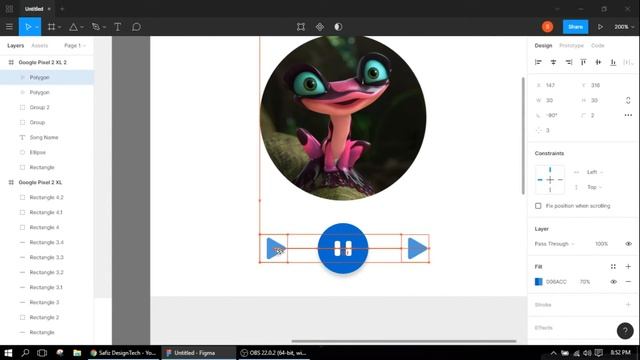
Task: Click the rotation field -90°
Action: point(553,116)
